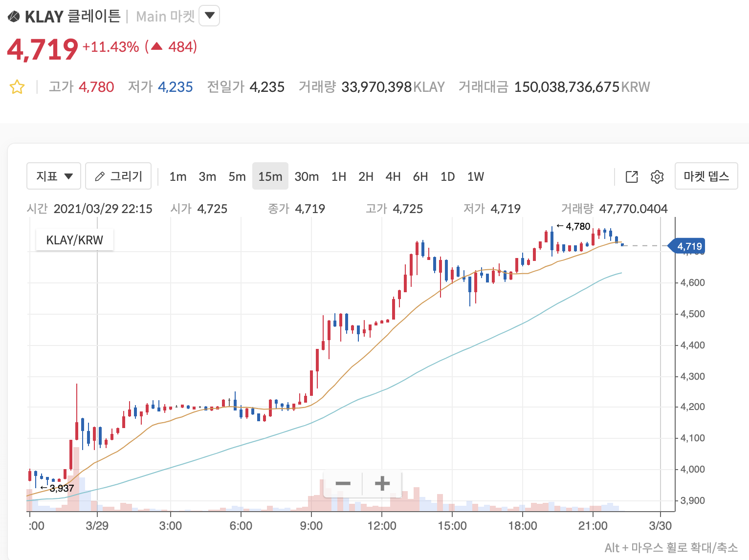Click the 시간 2021/03/29 22:15 timestamp
Viewport: 749px width, 560px height.
[x=89, y=209]
